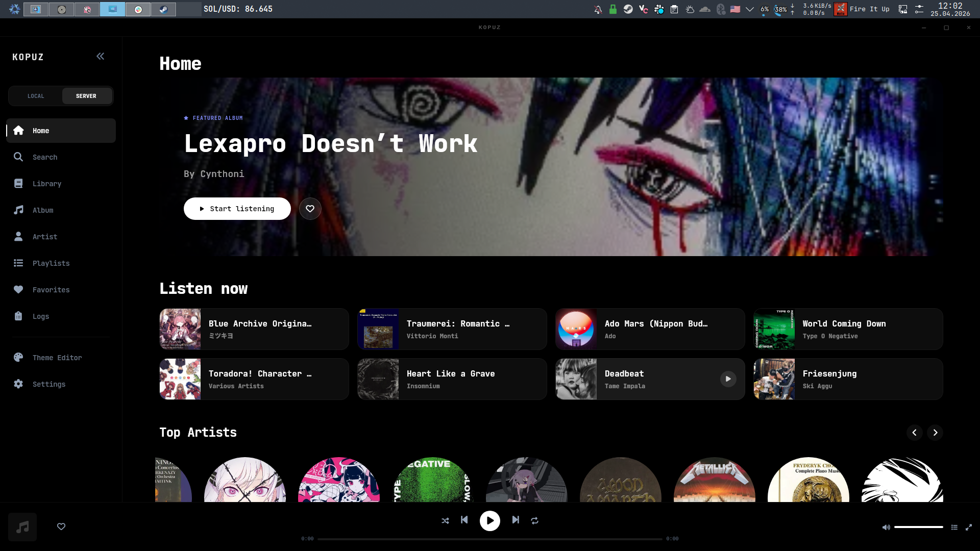Skip to previous track
Image resolution: width=980 pixels, height=551 pixels.
tap(464, 520)
